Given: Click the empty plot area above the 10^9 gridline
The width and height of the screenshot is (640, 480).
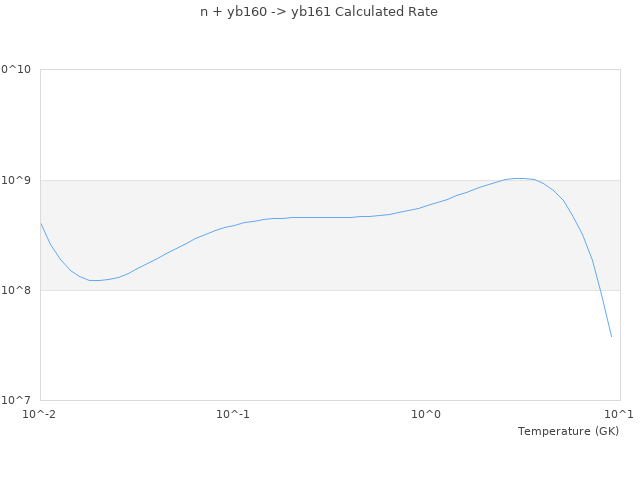Looking at the screenshot, I should [x=300, y=120].
